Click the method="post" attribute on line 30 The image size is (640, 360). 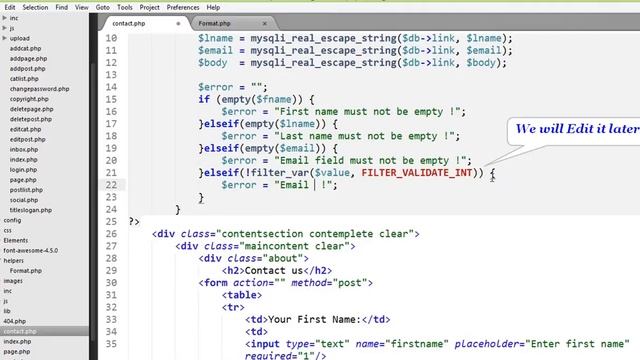point(329,283)
